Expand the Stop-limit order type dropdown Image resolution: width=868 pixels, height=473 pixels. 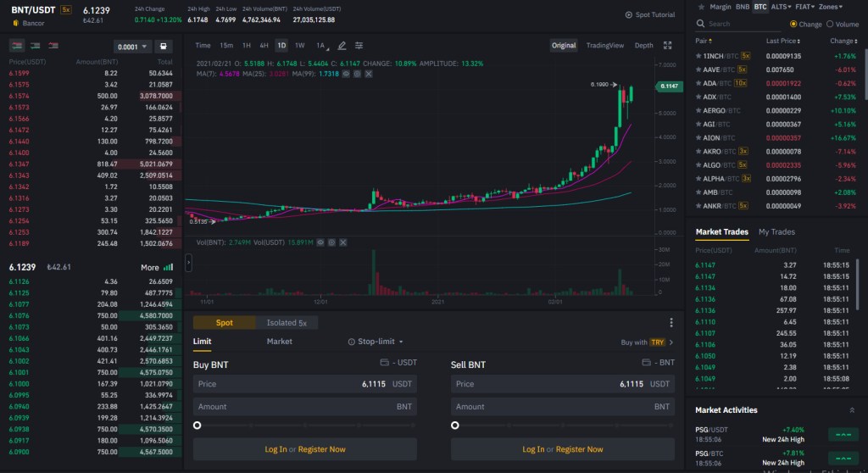376,342
